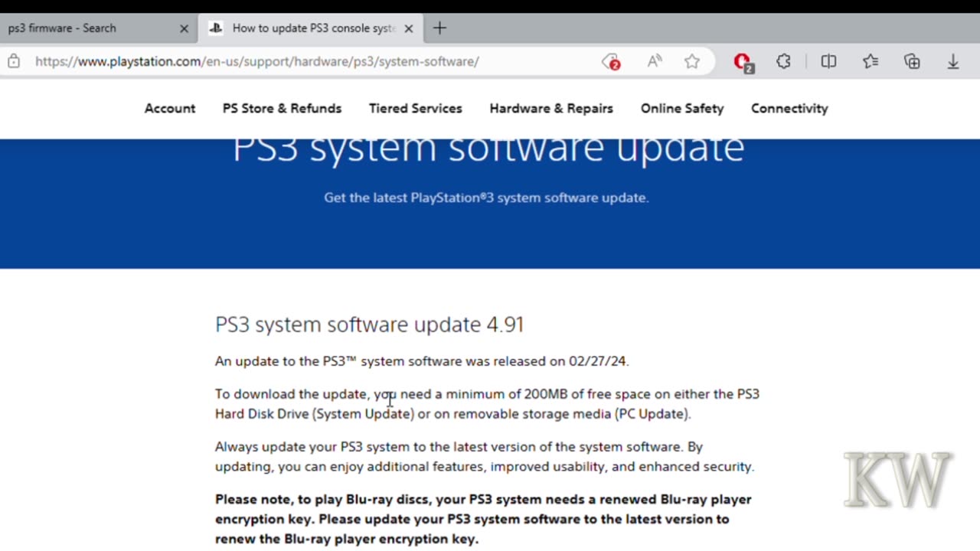The height and width of the screenshot is (551, 980).
Task: Open the Collections icon
Action: tap(912, 61)
